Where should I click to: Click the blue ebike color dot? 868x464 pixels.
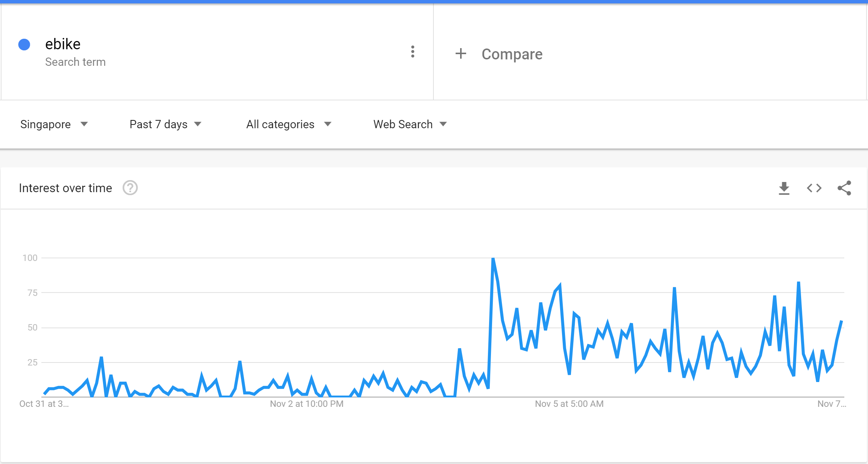(24, 44)
